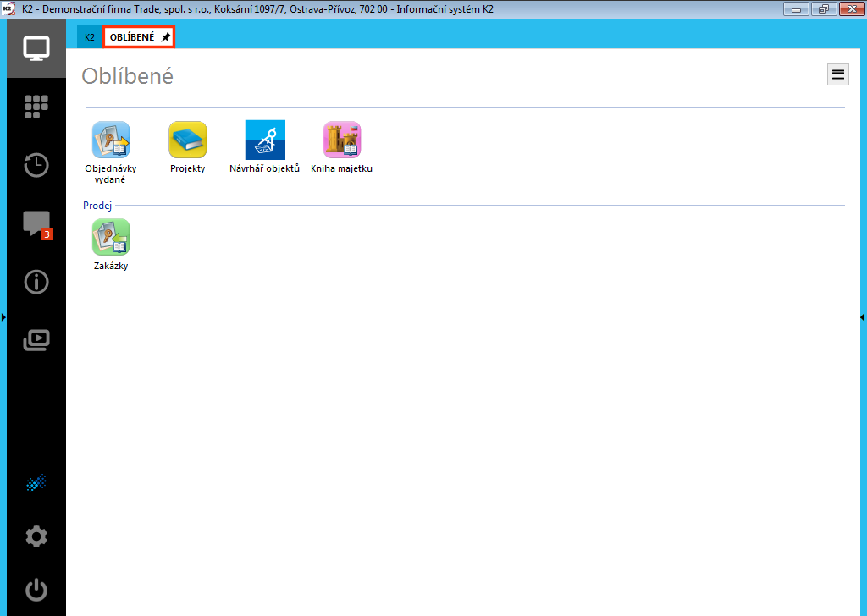Restore down the K2 window

[x=824, y=8]
